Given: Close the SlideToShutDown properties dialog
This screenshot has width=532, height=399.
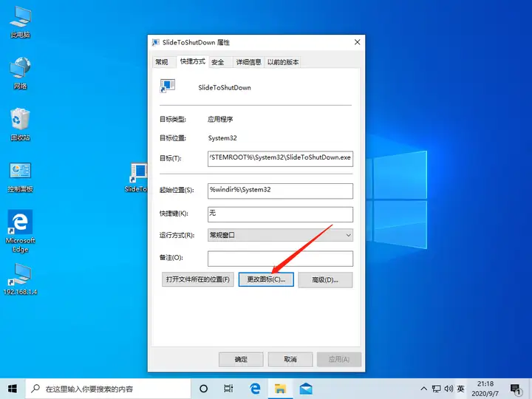Looking at the screenshot, I should [358, 42].
